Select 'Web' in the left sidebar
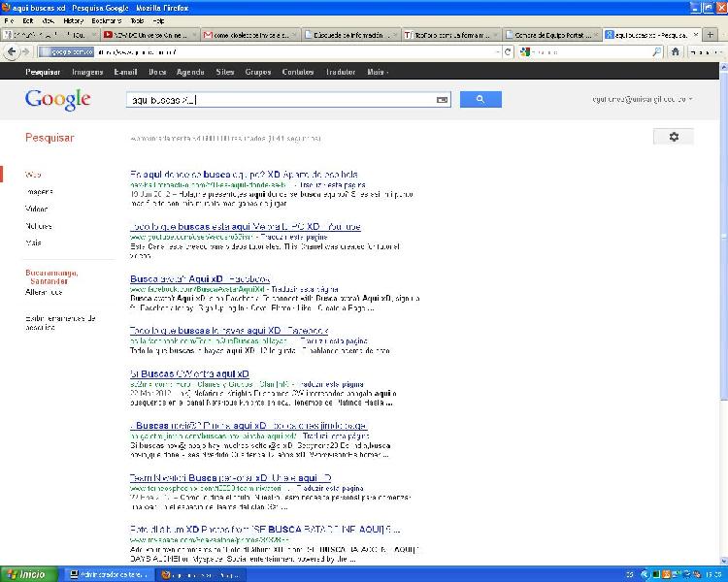This screenshot has height=582, width=728. [x=32, y=175]
